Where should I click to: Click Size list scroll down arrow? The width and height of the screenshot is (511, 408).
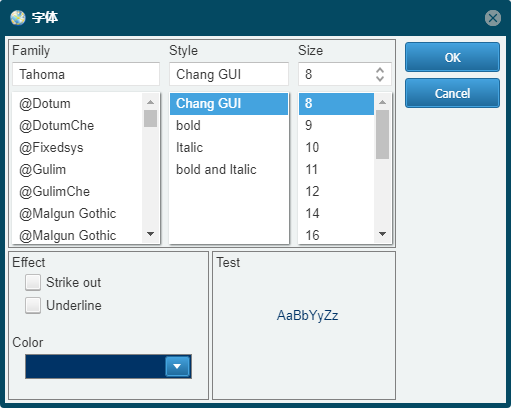(x=382, y=234)
